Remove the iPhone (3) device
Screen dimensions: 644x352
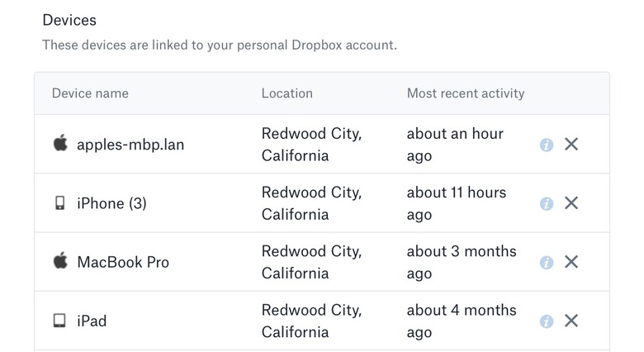(571, 203)
